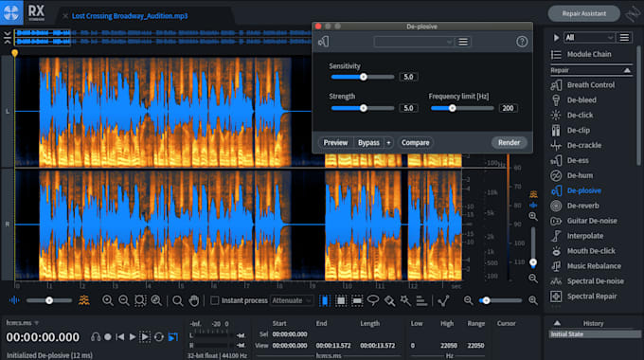
Task: Select the grab hand tool
Action: [193, 300]
